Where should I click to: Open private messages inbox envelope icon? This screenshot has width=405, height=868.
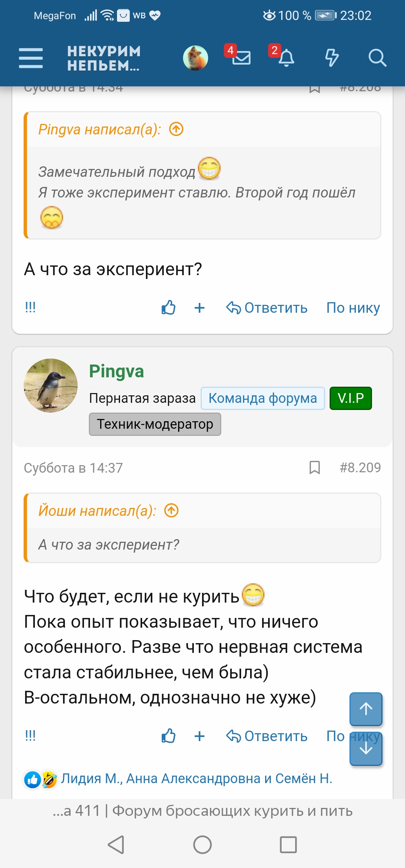tap(241, 58)
